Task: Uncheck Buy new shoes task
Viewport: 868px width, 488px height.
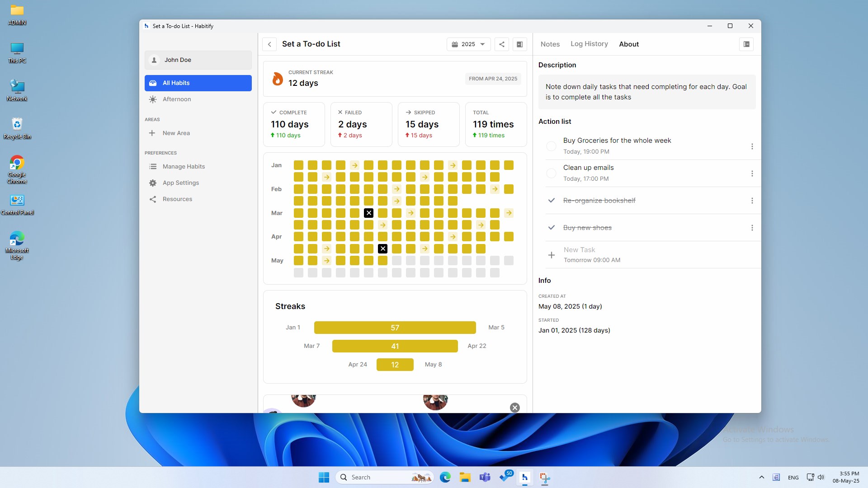Action: pyautogui.click(x=551, y=228)
